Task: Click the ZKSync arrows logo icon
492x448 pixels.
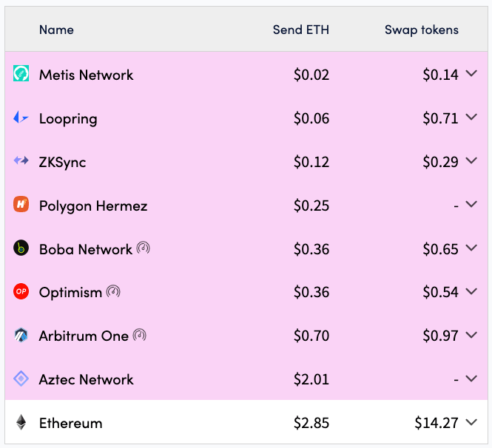Action: (x=21, y=161)
